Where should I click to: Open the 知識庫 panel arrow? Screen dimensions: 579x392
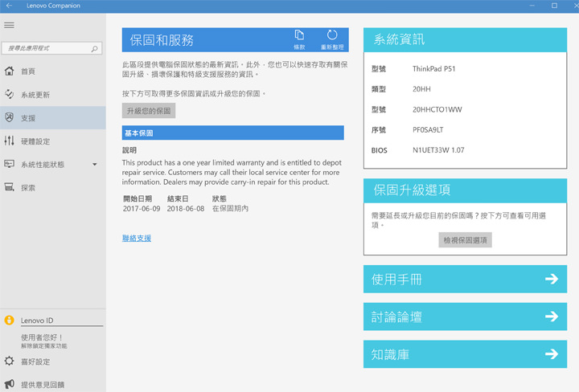551,353
